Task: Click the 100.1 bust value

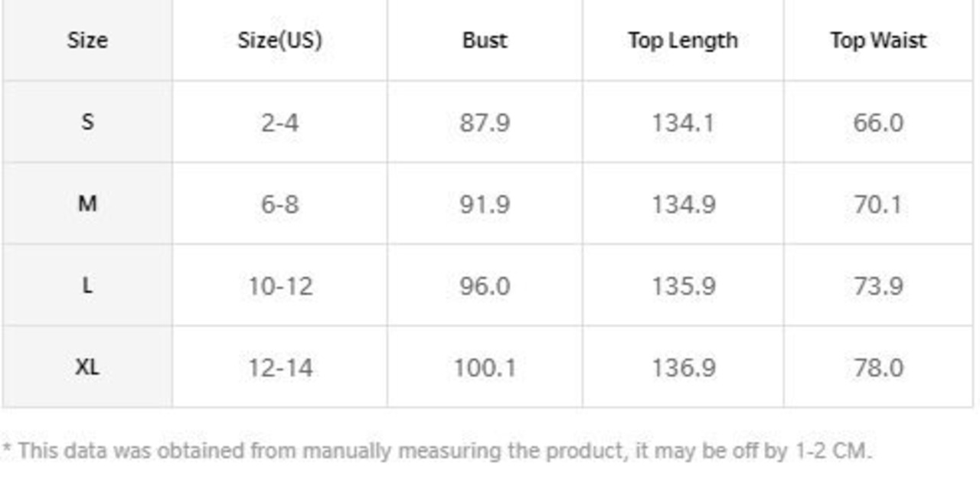Action: coord(485,368)
